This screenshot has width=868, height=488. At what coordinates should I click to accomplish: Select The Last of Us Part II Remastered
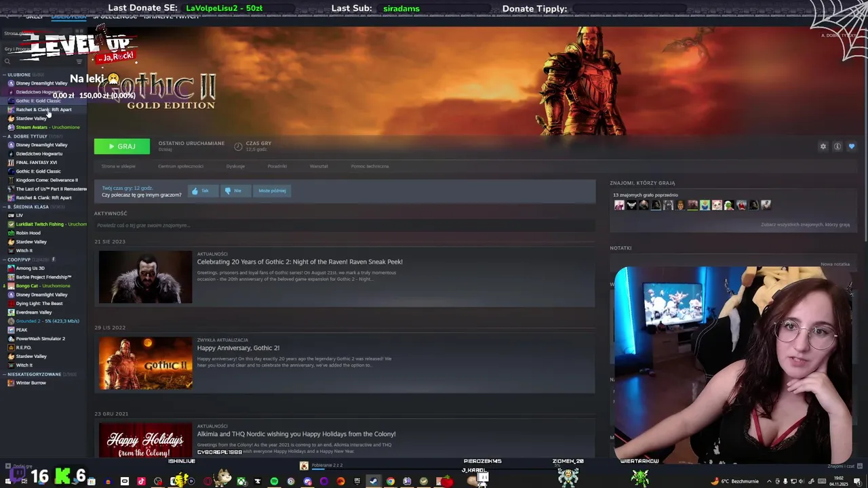46,189
